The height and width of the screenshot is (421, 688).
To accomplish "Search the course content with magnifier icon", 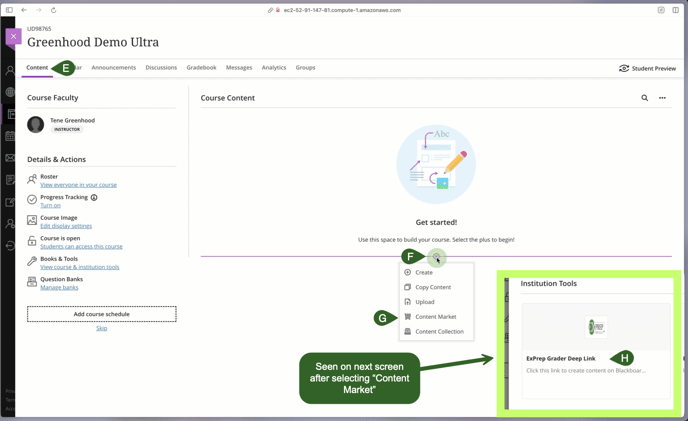I will (644, 98).
